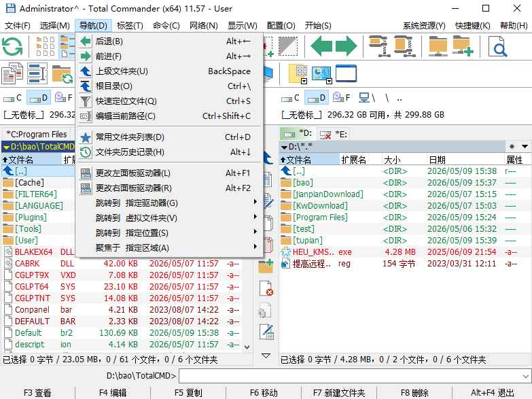Open the 文件(F) menu
This screenshot has height=399, width=532.
(x=18, y=26)
